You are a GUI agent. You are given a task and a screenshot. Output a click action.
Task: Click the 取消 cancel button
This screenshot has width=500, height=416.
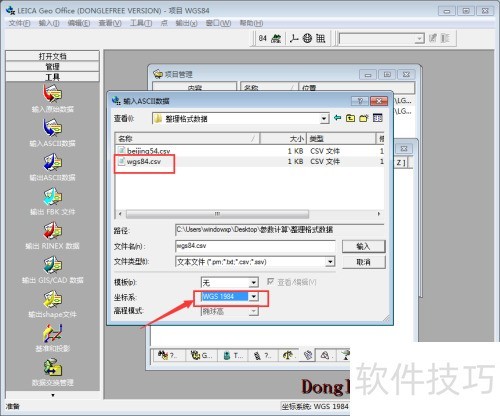pos(363,262)
